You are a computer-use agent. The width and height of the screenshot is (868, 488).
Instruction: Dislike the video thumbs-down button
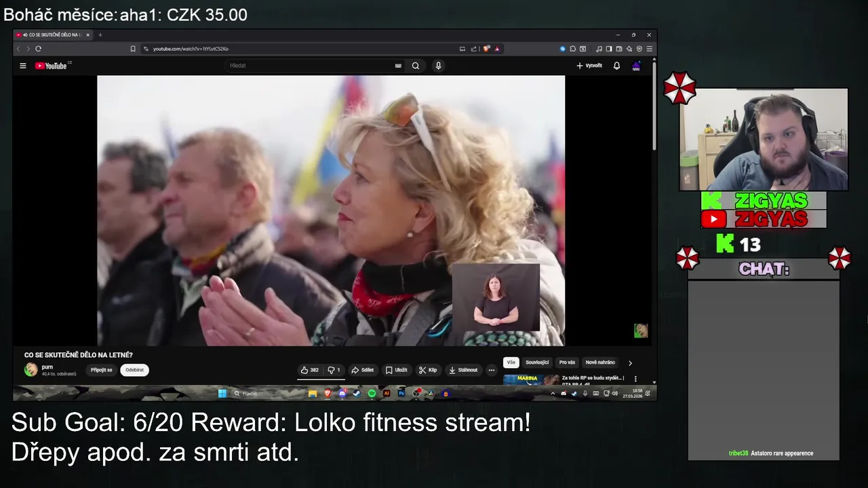pyautogui.click(x=334, y=370)
